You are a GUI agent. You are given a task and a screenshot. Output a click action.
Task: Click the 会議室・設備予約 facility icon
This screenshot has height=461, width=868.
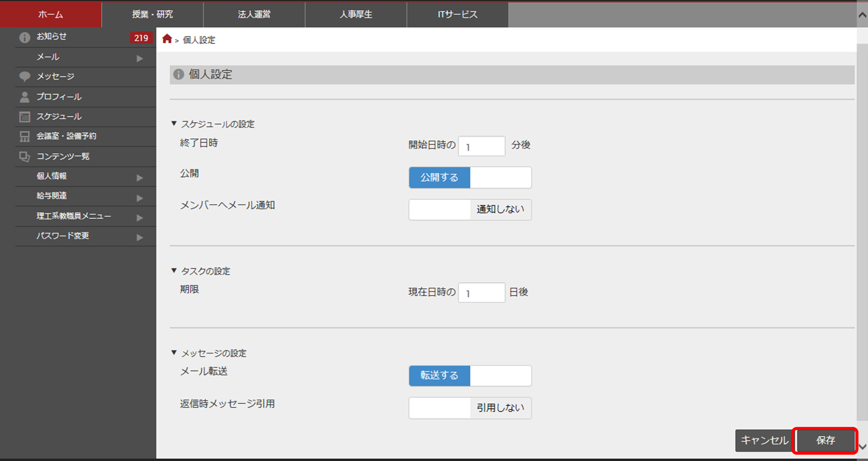25,137
